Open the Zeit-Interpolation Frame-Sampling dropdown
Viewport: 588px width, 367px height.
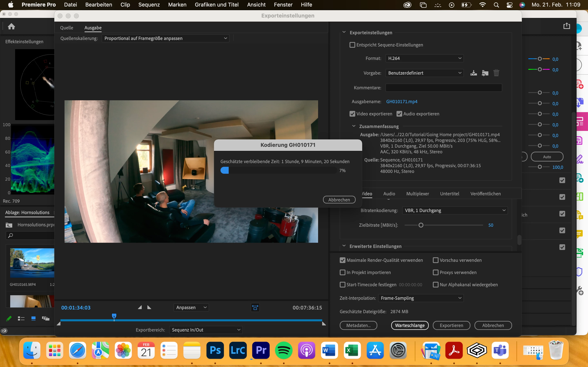coord(421,298)
